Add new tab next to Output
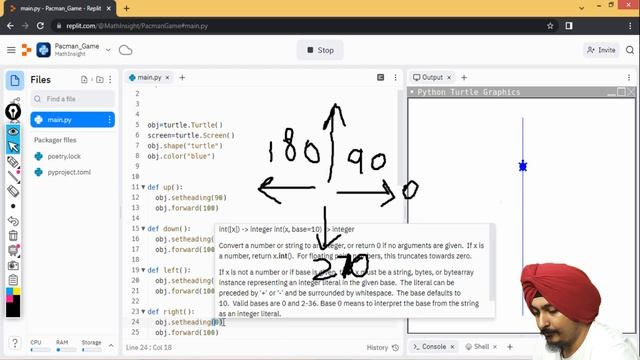640x360 pixels. (x=464, y=77)
